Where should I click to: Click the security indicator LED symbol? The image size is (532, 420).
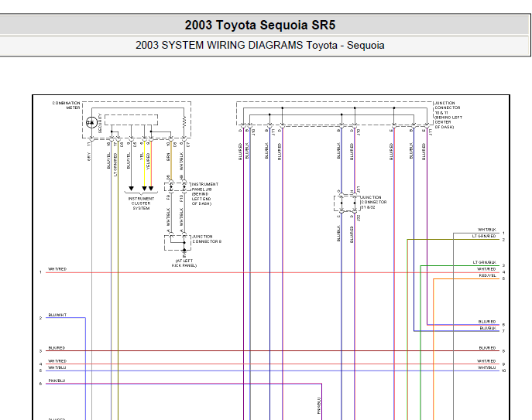[91, 122]
